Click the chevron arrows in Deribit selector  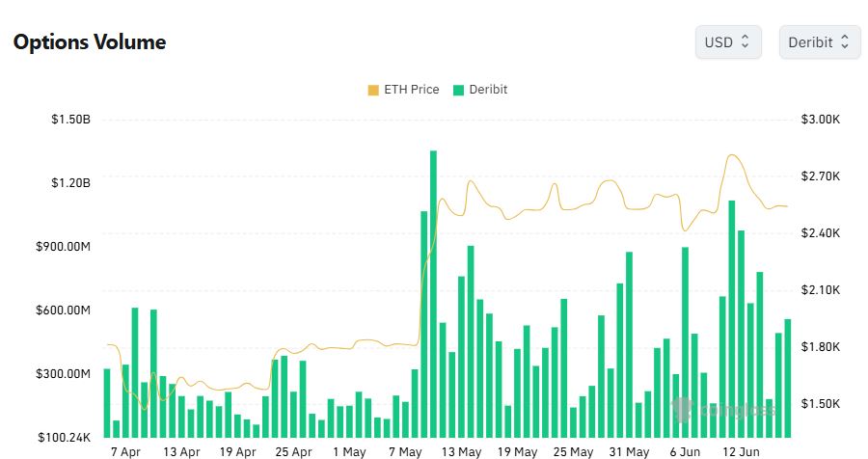pos(845,42)
